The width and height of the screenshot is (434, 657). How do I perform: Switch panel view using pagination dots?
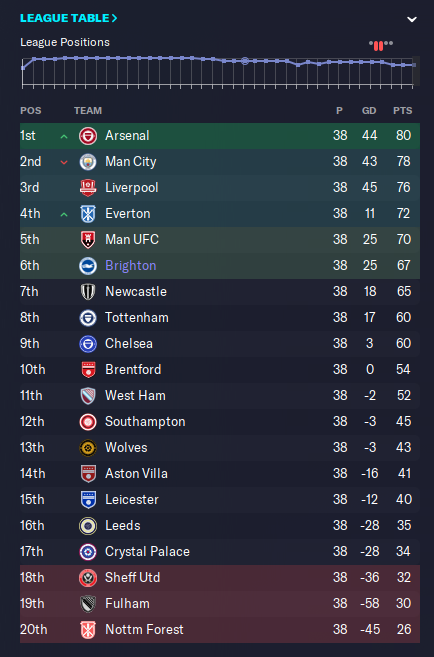(381, 45)
